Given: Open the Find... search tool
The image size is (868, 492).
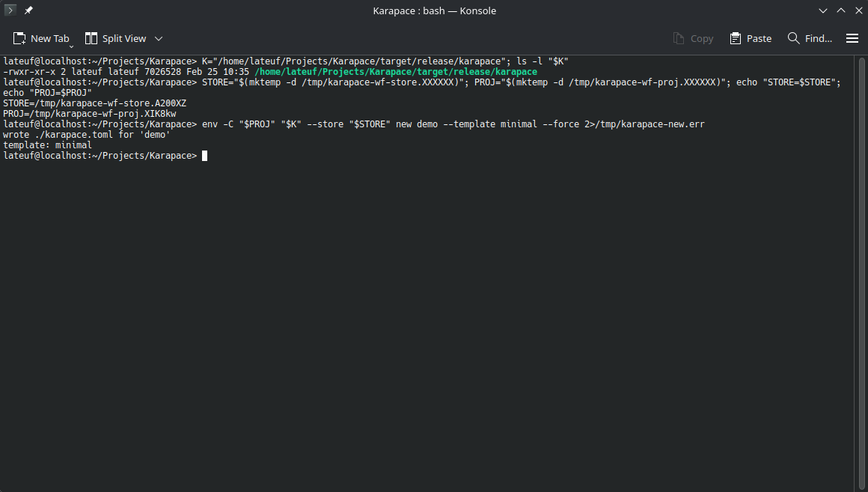Looking at the screenshot, I should [810, 38].
